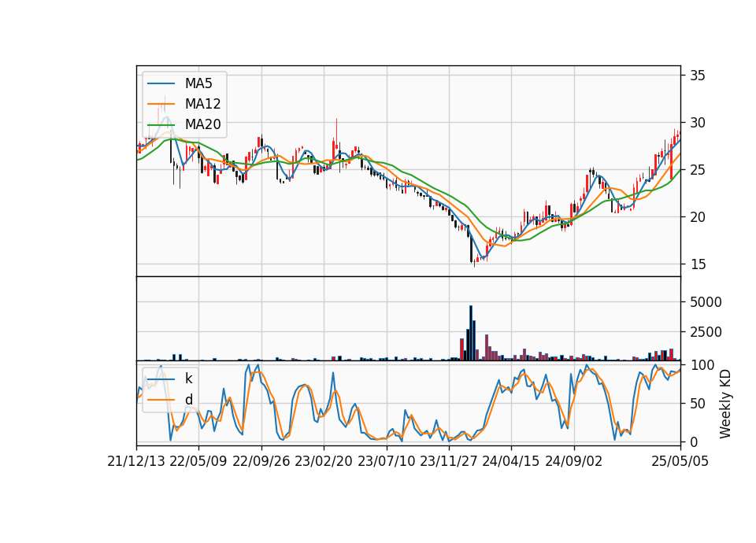Image resolution: width=756 pixels, height=543 pixels.
Task: Click the 23/02/20 date label
Action: tap(324, 461)
